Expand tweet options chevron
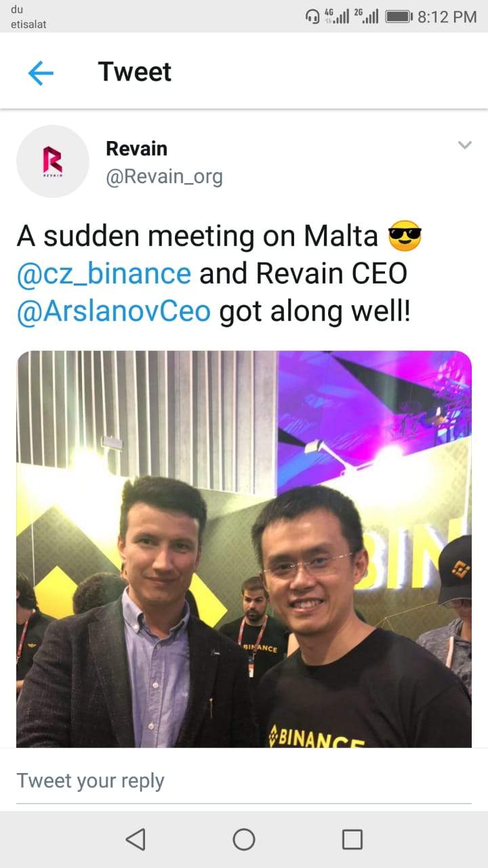 click(x=464, y=145)
